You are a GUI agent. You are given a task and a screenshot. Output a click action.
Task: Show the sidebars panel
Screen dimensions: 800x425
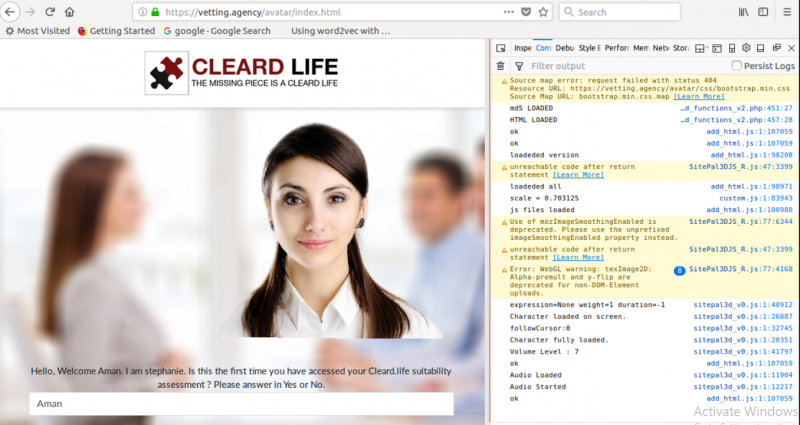tap(763, 12)
